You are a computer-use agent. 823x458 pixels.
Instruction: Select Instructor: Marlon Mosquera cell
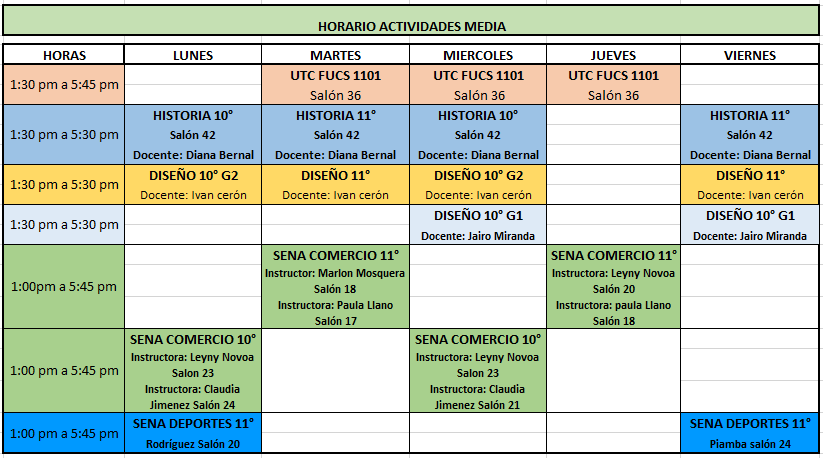click(x=336, y=272)
